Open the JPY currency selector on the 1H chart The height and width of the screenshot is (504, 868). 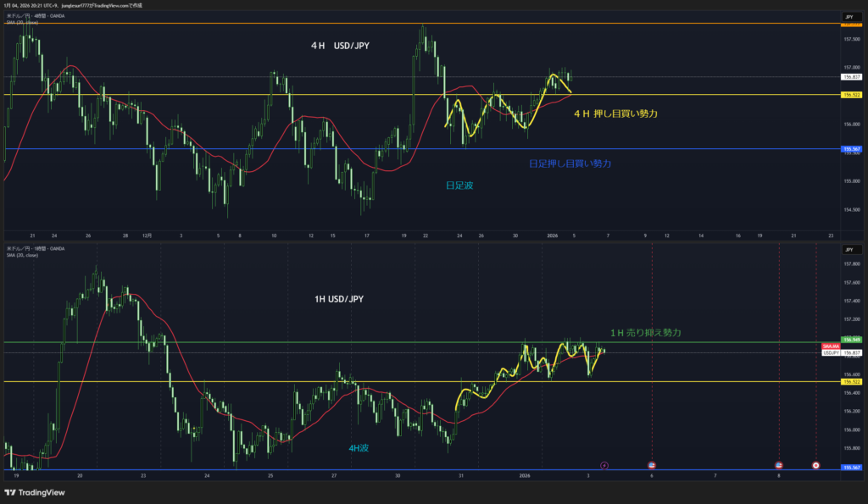tap(849, 251)
